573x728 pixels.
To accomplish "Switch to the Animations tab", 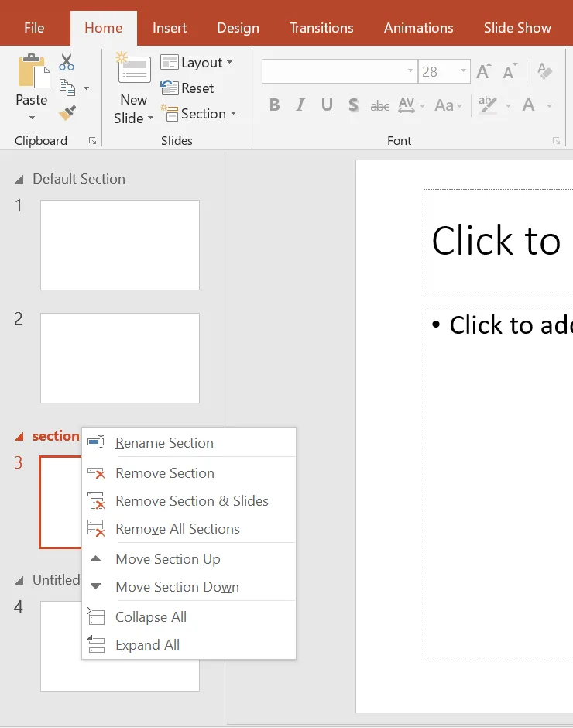I will click(x=418, y=28).
